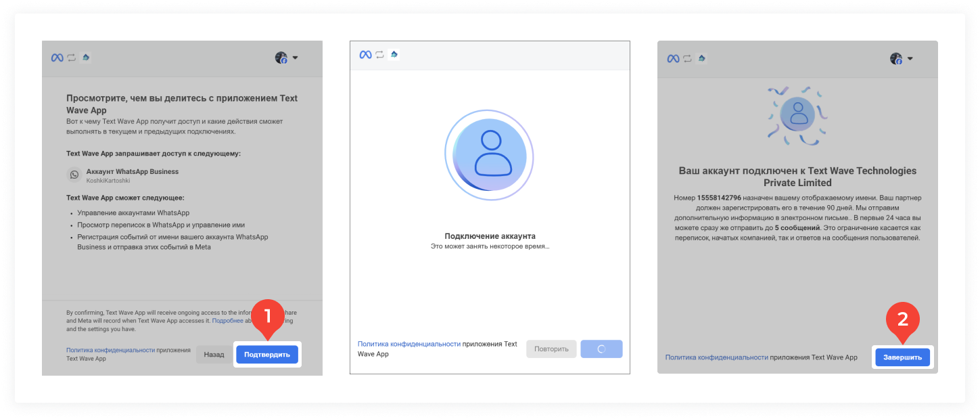Open the 'Подробнее' link in the confirmation notice
Viewport: 980px width, 419px height.
point(227,321)
